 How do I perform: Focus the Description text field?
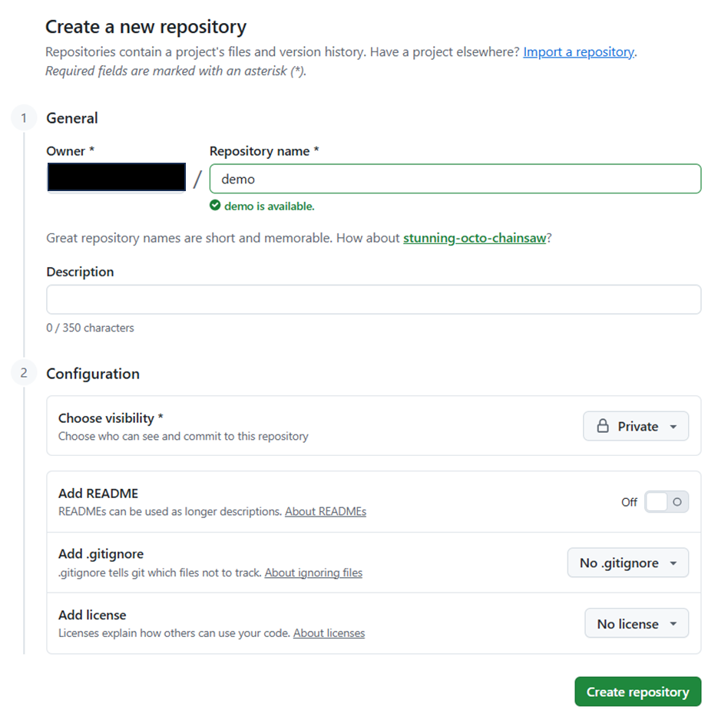pos(373,299)
